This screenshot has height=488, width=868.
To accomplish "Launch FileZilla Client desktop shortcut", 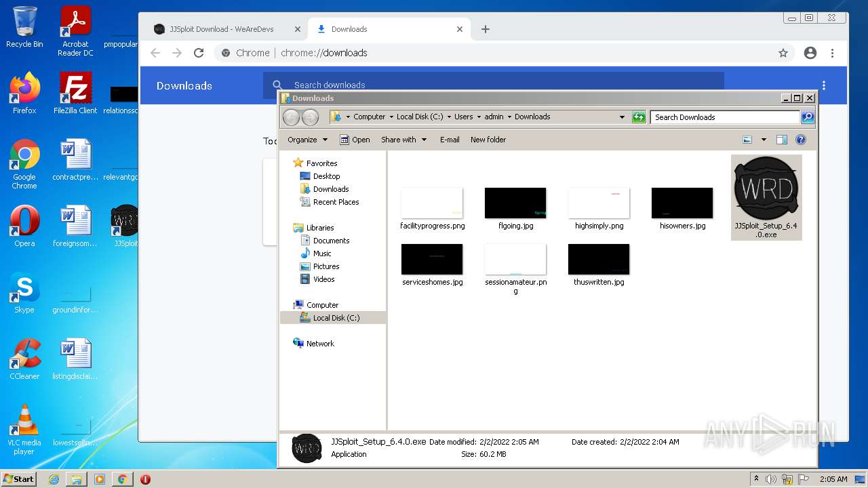I will tap(75, 93).
